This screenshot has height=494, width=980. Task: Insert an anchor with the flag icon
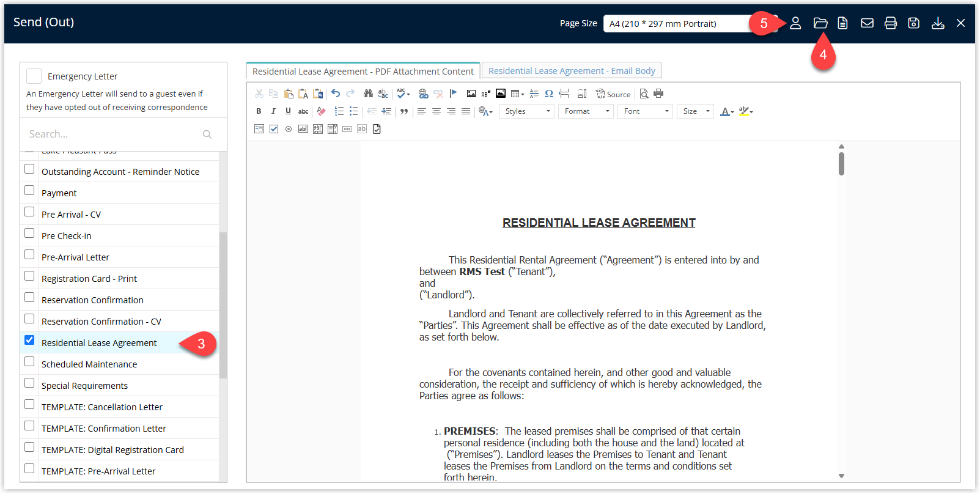[x=453, y=94]
